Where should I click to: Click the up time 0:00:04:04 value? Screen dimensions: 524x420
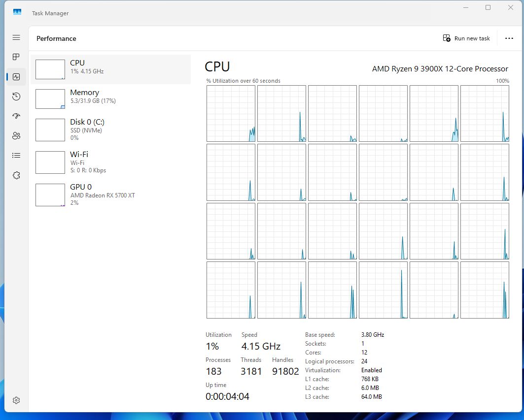(x=227, y=396)
